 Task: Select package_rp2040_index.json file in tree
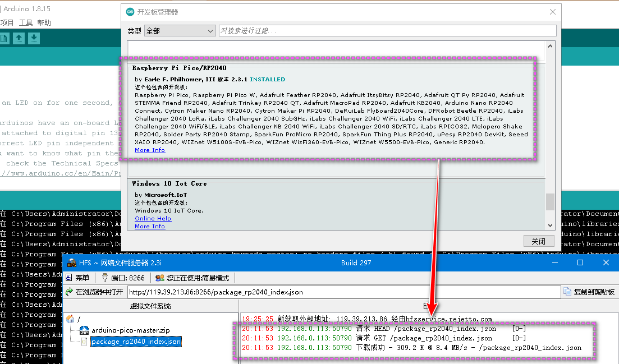136,342
